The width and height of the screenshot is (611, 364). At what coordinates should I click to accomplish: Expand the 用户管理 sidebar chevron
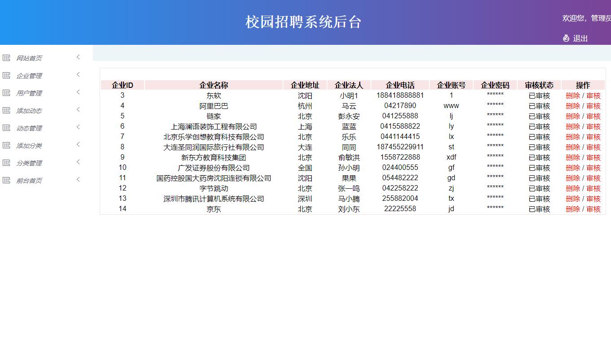[77, 92]
